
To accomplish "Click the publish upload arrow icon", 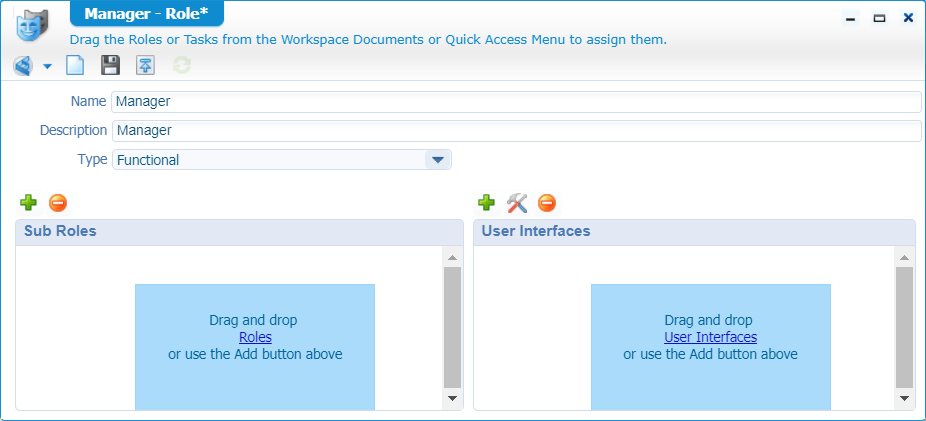I will coord(146,66).
